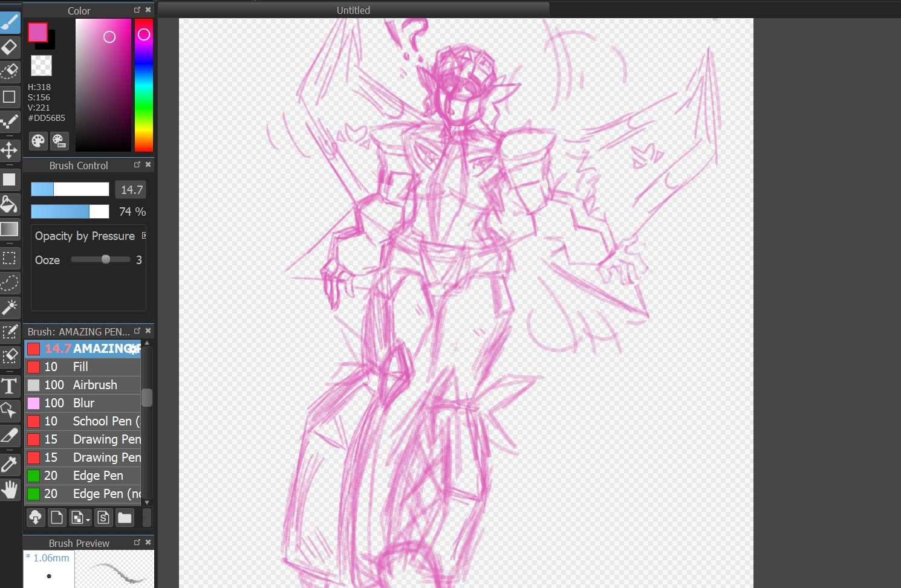
Task: Activate the Magic Wand tool
Action: (10, 307)
